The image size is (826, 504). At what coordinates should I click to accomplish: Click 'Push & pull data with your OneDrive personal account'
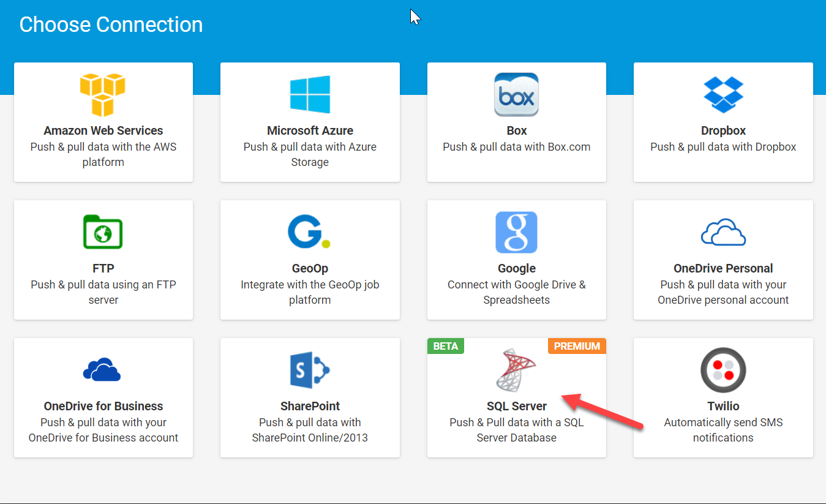click(723, 292)
